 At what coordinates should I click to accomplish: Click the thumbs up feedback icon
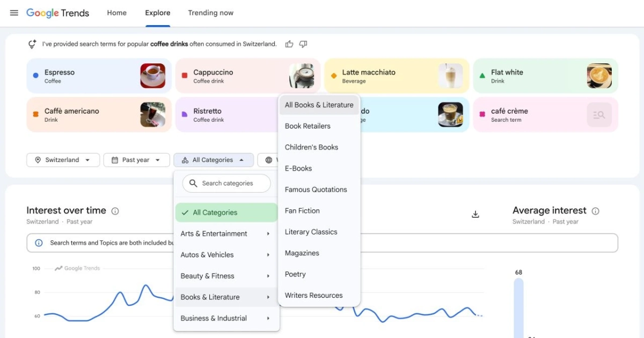click(289, 44)
